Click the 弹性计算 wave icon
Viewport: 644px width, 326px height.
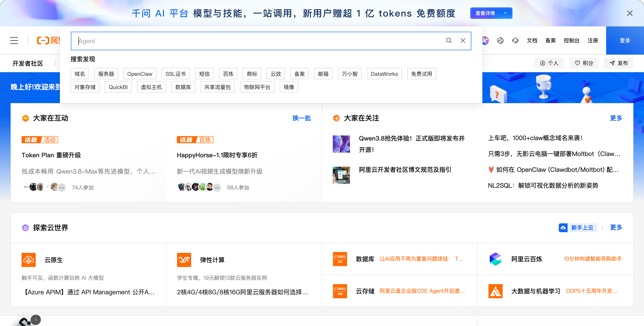184,260
